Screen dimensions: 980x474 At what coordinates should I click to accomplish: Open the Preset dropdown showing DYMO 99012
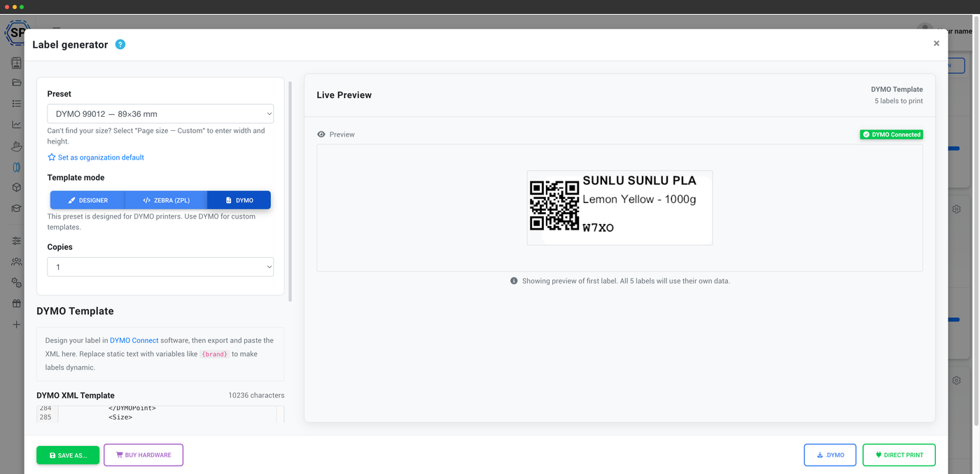[x=160, y=113]
